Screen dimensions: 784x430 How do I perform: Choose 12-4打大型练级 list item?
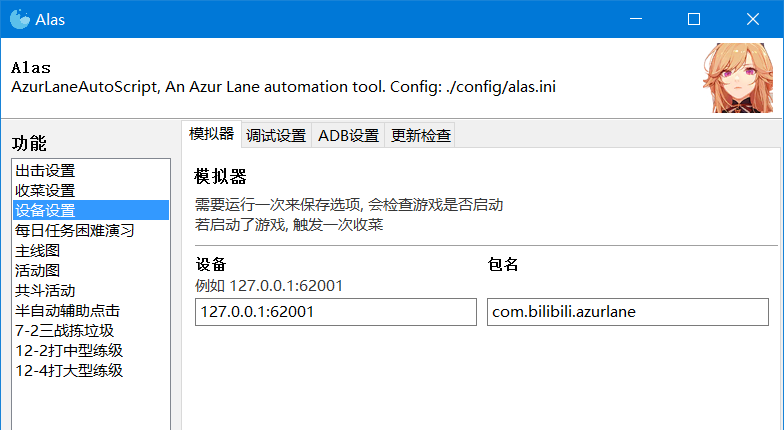coord(69,371)
